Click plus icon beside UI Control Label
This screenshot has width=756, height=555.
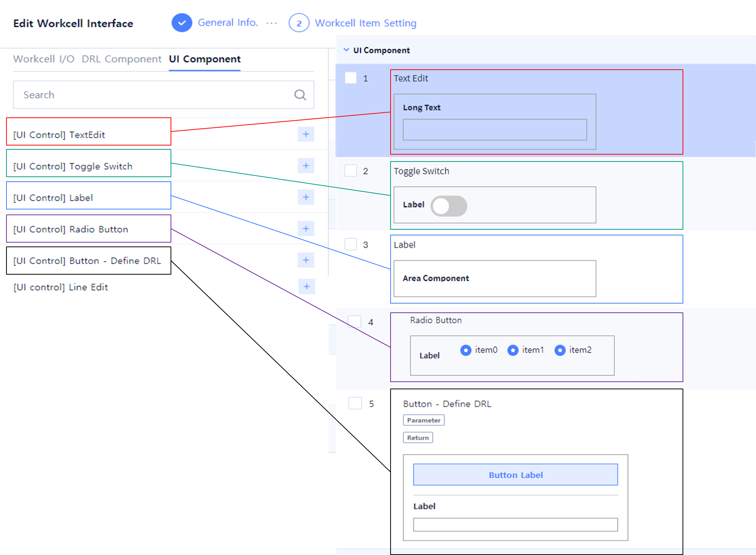tap(306, 197)
